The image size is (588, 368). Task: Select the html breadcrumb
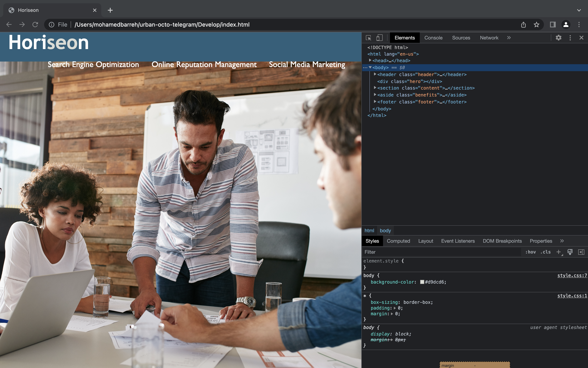pyautogui.click(x=369, y=230)
